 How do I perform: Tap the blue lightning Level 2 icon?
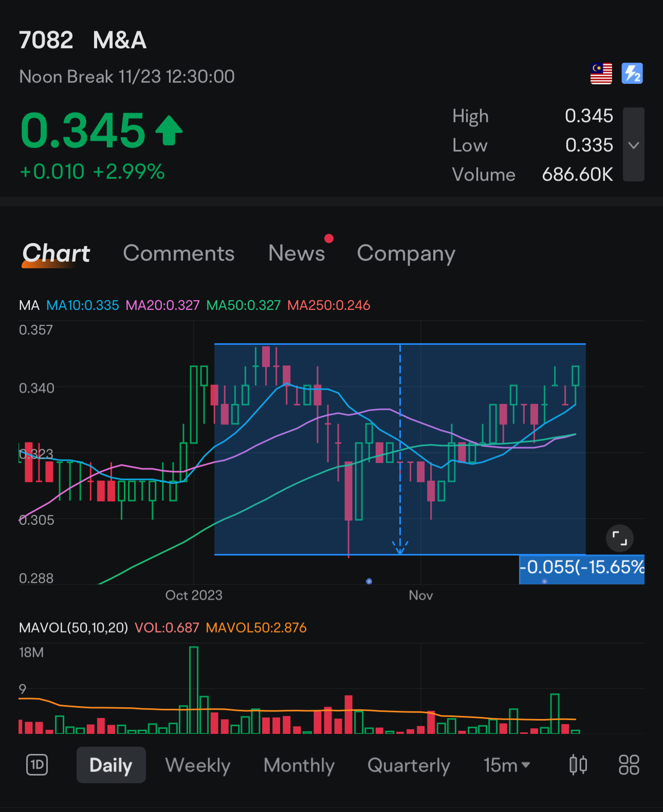632,73
